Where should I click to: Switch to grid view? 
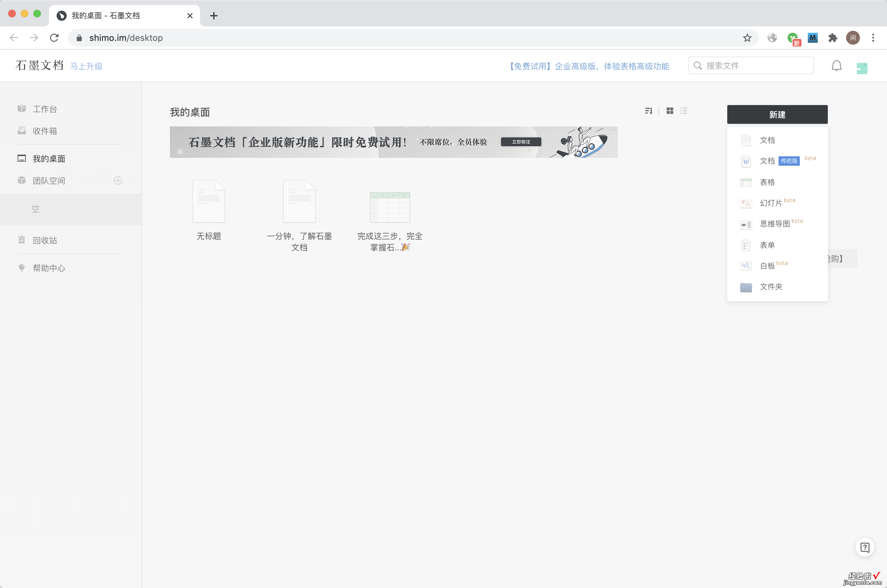[x=670, y=111]
